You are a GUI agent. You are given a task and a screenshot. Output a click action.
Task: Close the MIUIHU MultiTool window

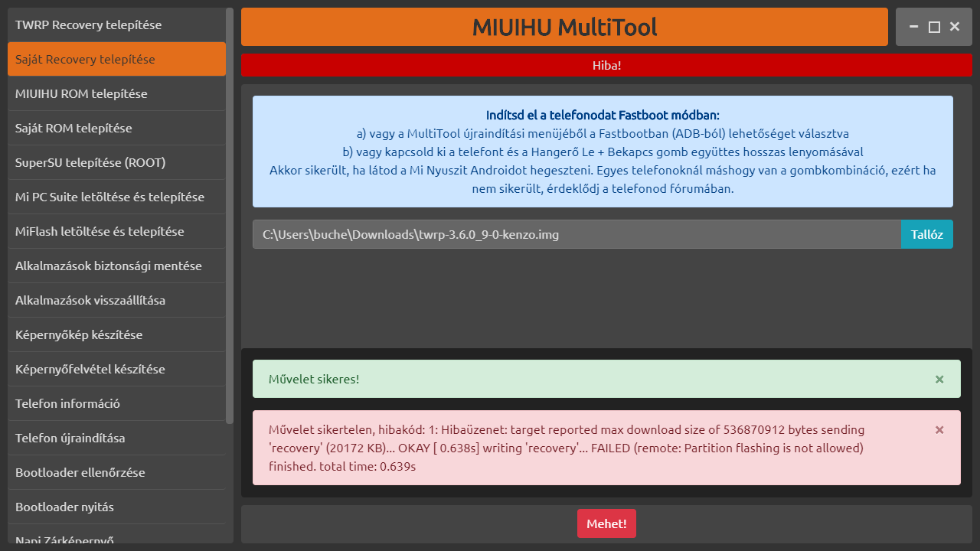tap(955, 27)
